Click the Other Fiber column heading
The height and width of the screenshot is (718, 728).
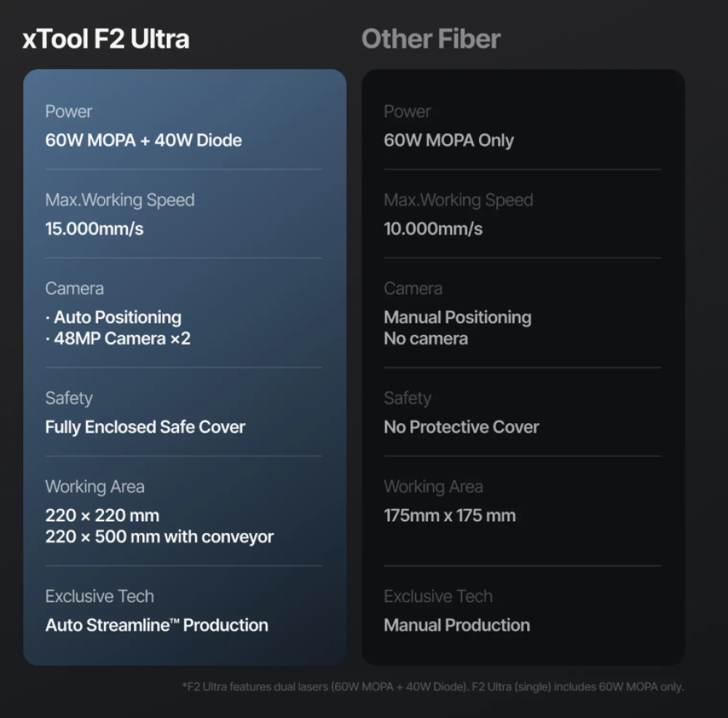pos(431,39)
